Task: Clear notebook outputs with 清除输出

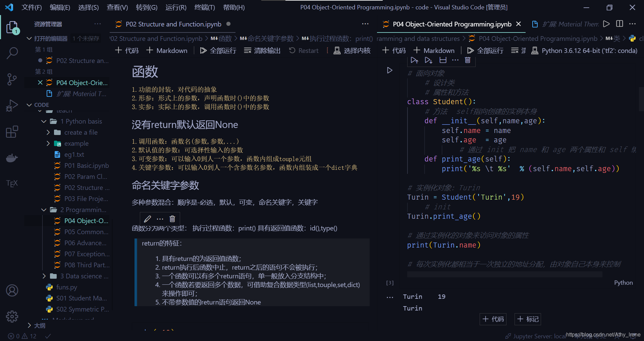Action: tap(267, 50)
